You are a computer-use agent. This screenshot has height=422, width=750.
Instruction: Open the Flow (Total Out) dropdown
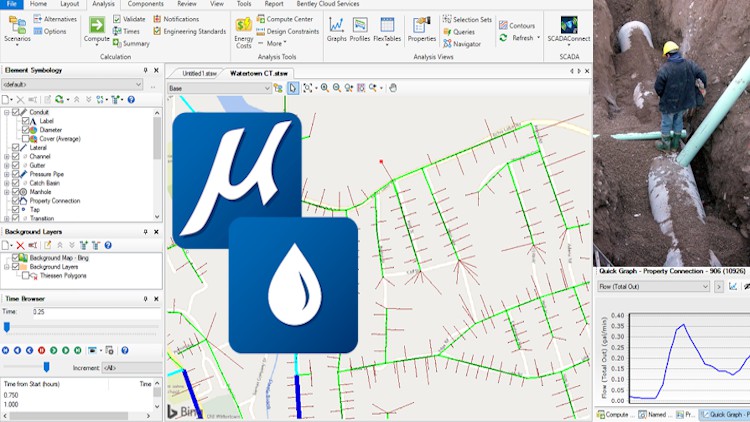tap(653, 286)
